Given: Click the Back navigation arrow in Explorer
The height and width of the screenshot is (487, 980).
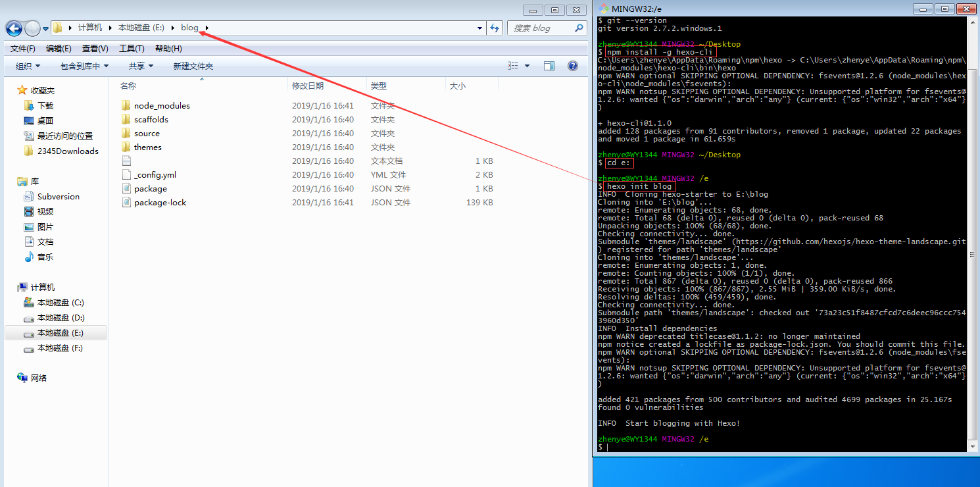Looking at the screenshot, I should click(x=14, y=28).
